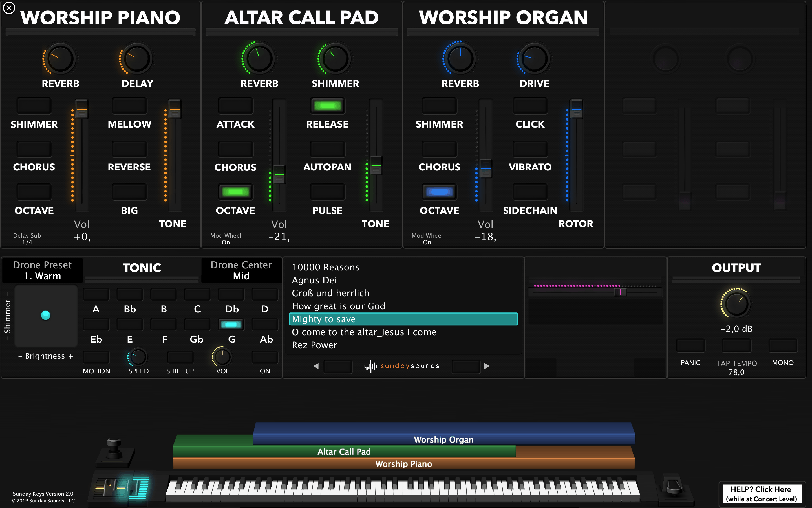This screenshot has width=812, height=508.
Task: Tap the TAP TEMPO button
Action: coord(736,345)
